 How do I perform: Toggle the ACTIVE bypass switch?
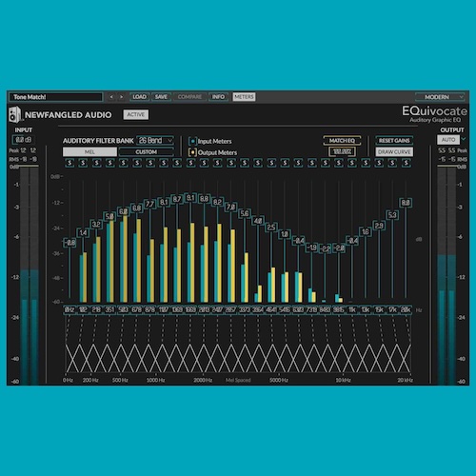[136, 114]
